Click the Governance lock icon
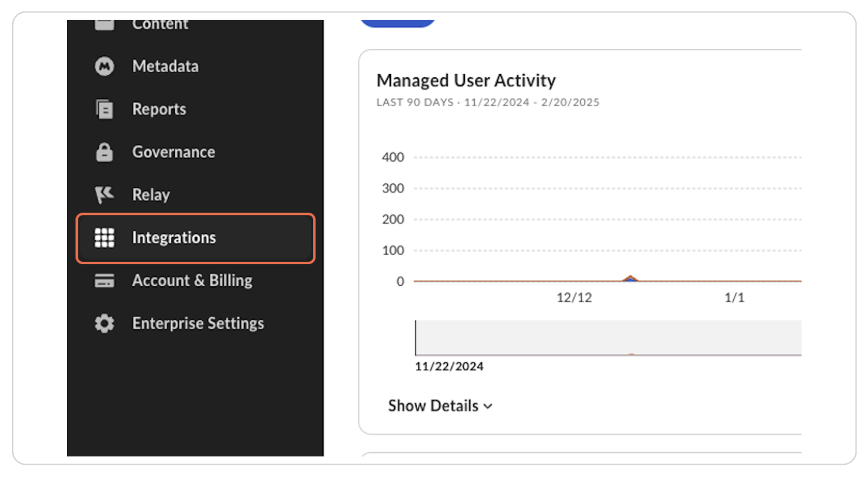Viewport: 868px width, 478px height. [x=104, y=152]
